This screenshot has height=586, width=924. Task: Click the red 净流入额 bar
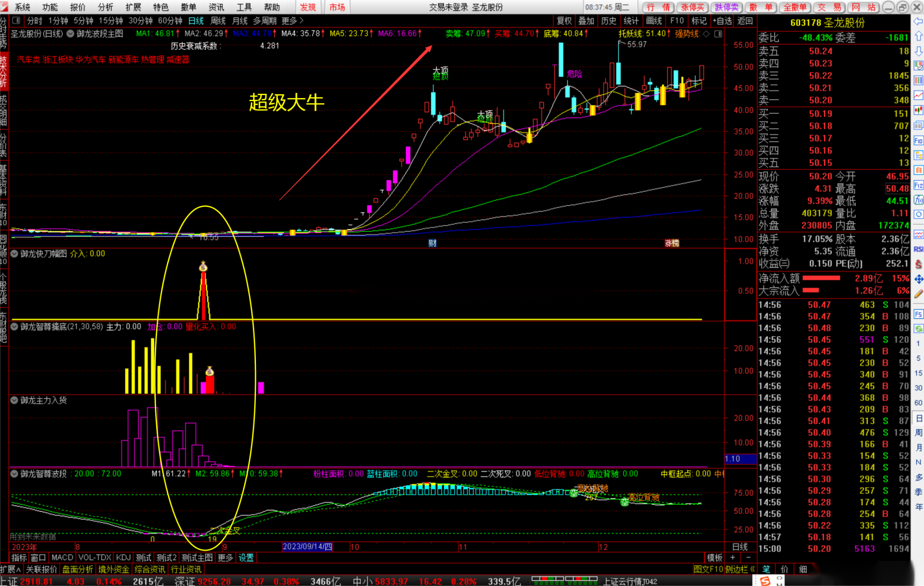click(821, 278)
